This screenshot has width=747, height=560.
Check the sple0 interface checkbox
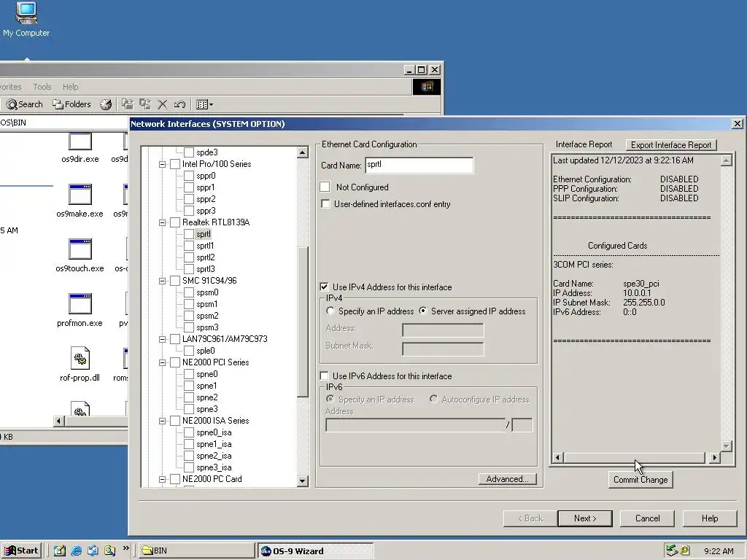point(189,351)
